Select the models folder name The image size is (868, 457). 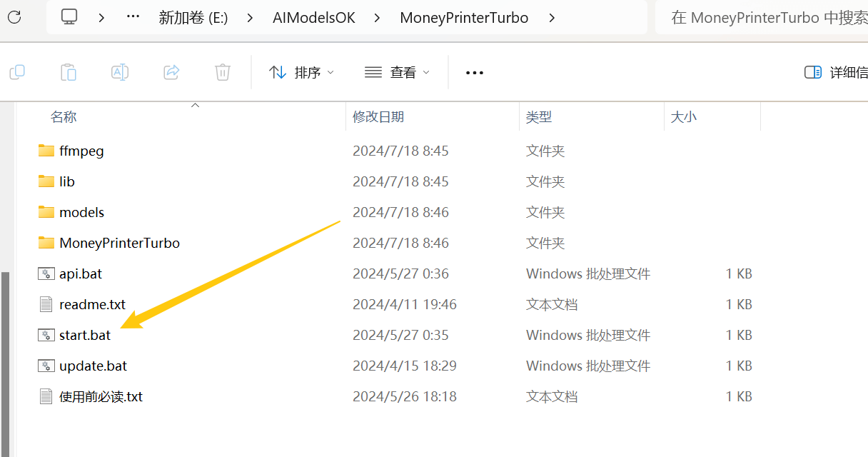[82, 213]
